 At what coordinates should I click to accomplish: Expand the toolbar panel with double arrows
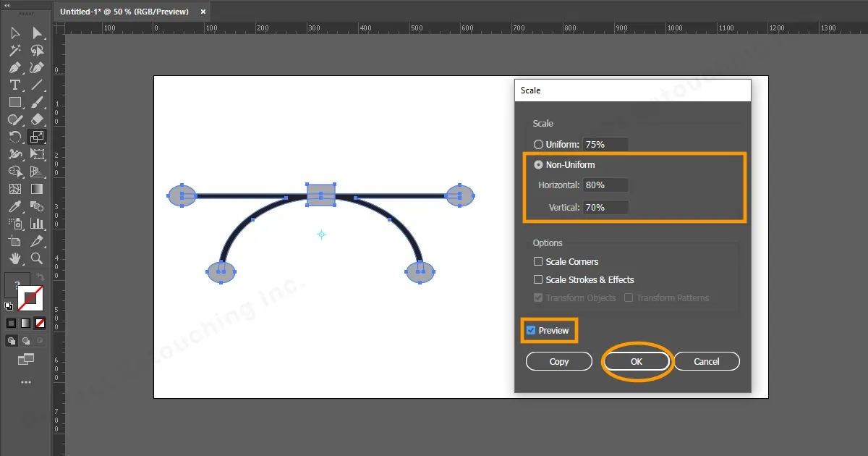(x=7, y=5)
